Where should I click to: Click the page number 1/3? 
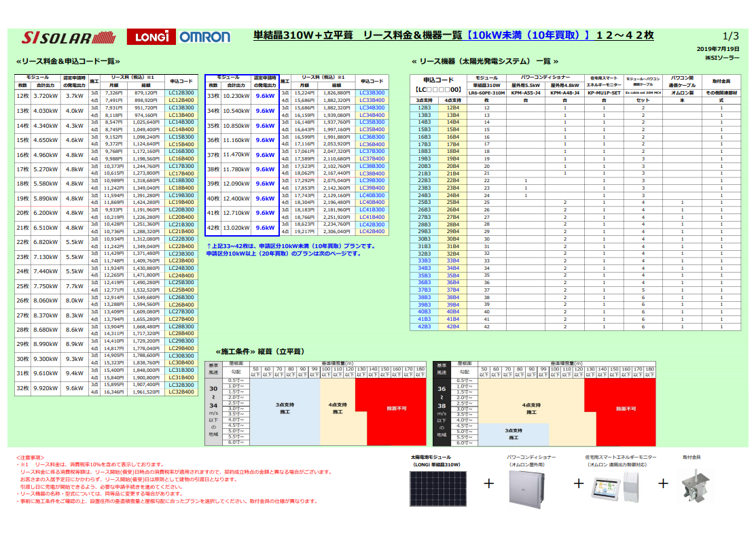tap(730, 36)
